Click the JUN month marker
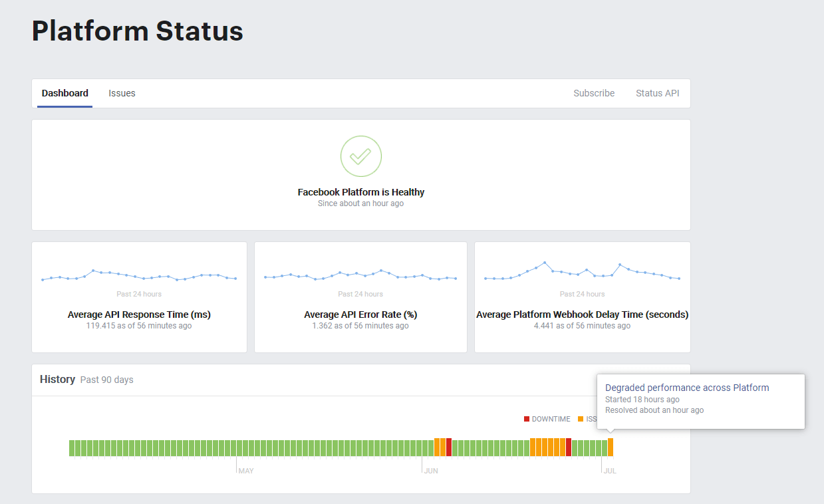The image size is (824, 504). 431,471
